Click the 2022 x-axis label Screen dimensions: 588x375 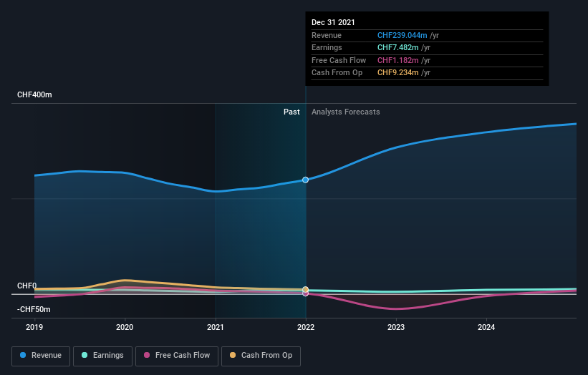click(x=306, y=328)
